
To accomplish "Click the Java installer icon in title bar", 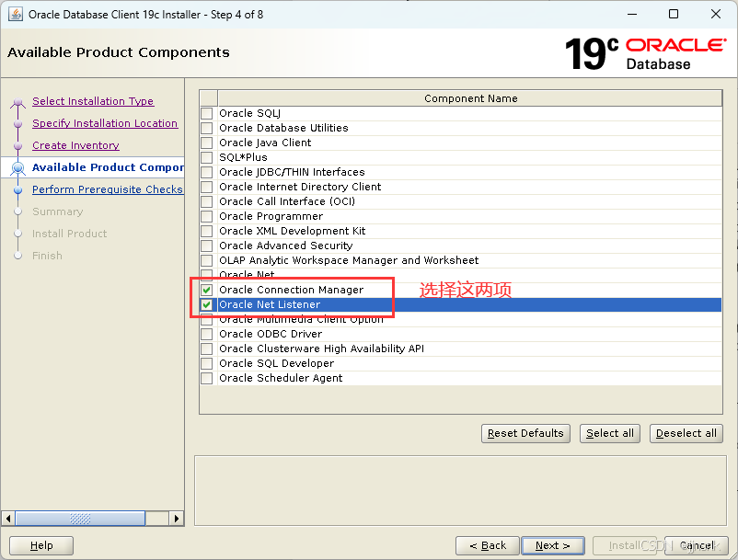I will click(x=16, y=14).
